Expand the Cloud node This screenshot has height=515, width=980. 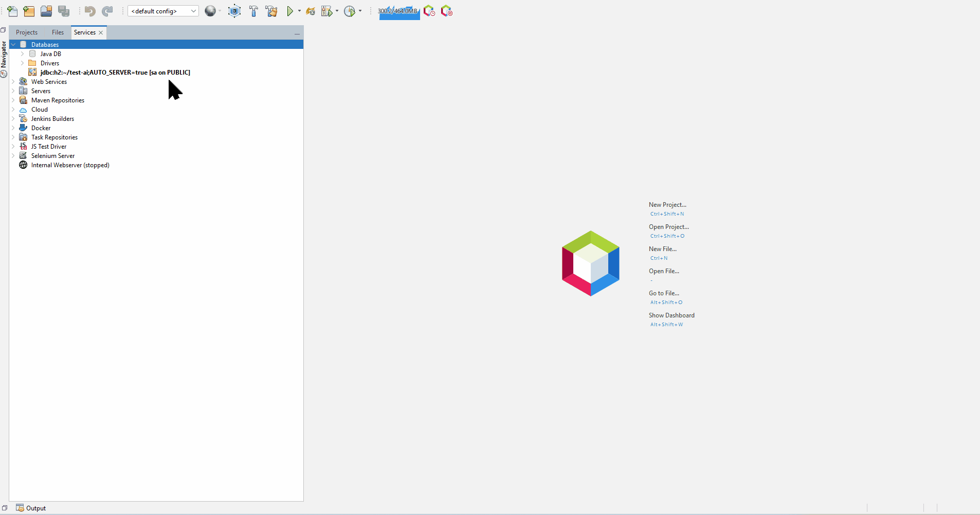(13, 110)
